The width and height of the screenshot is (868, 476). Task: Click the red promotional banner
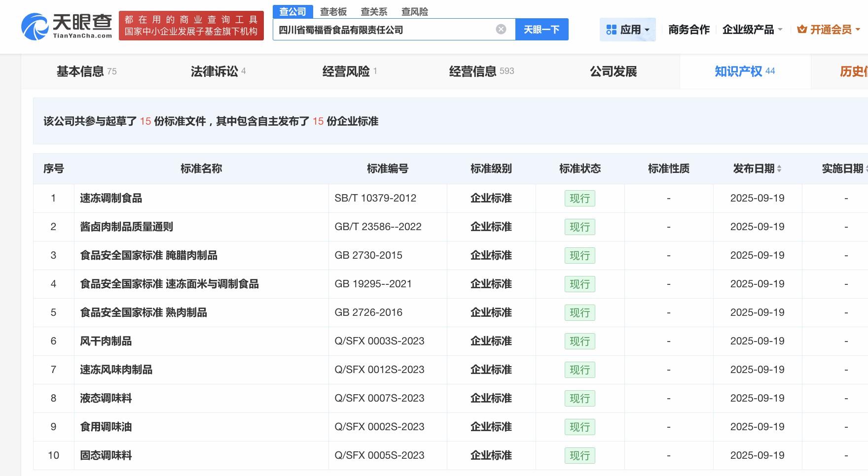click(x=191, y=26)
